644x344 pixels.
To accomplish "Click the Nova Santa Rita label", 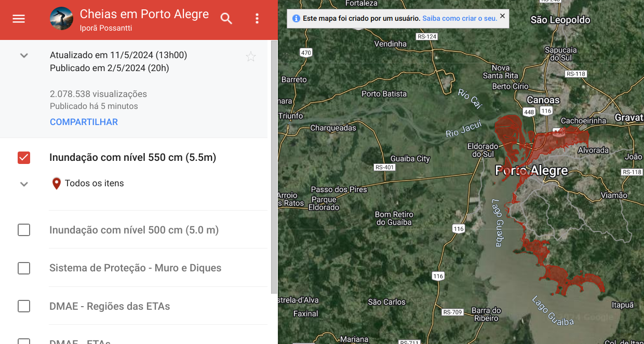I will [x=501, y=72].
